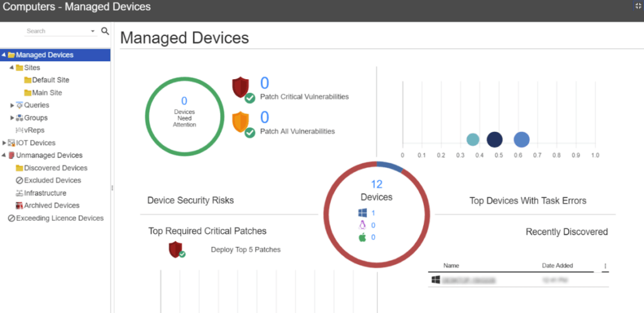
Task: Click the blue segment of devices donut
Action: pos(390,165)
